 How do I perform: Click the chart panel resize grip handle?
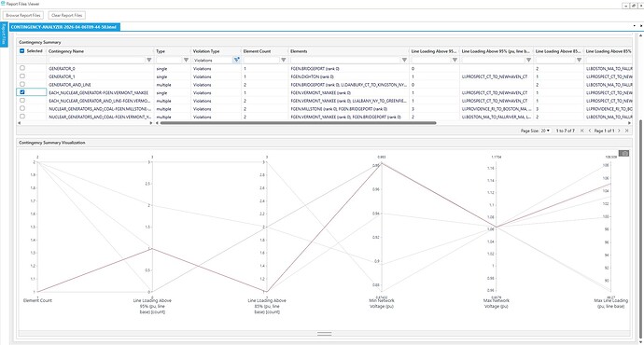coord(325,334)
